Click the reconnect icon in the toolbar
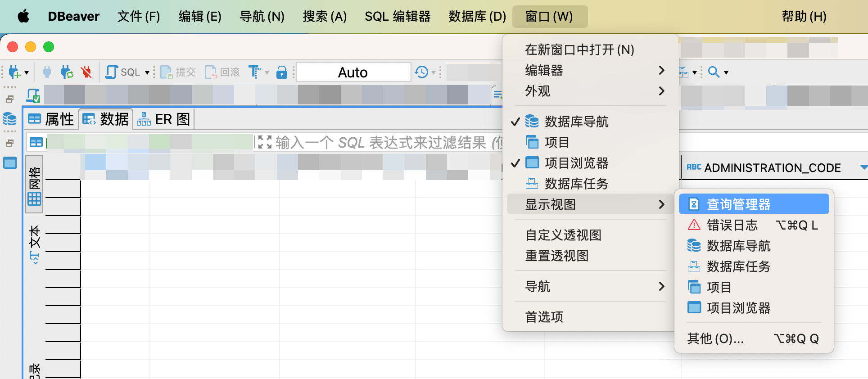868x379 pixels. pos(67,72)
